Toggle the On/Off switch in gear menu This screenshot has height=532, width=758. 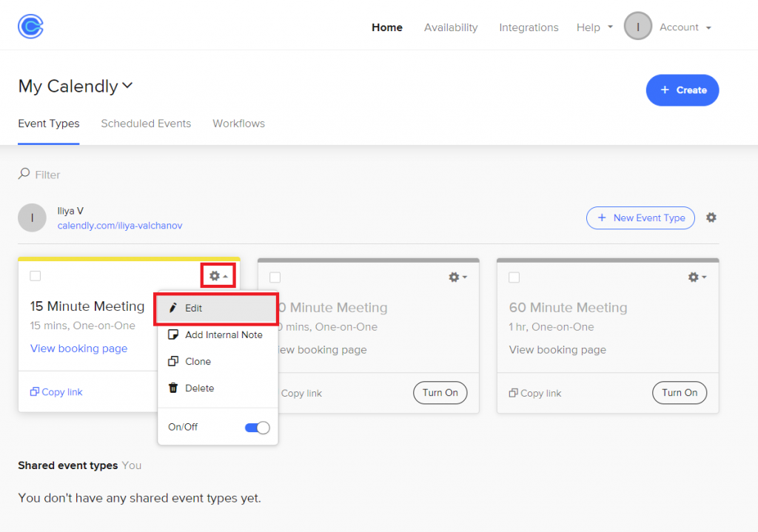point(257,428)
